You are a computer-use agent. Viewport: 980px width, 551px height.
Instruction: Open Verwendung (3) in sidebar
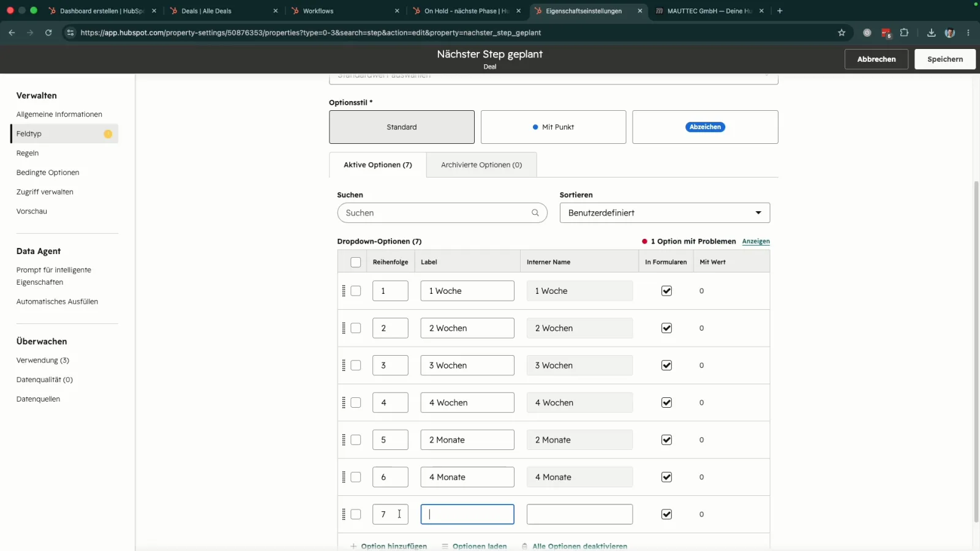[x=43, y=361]
